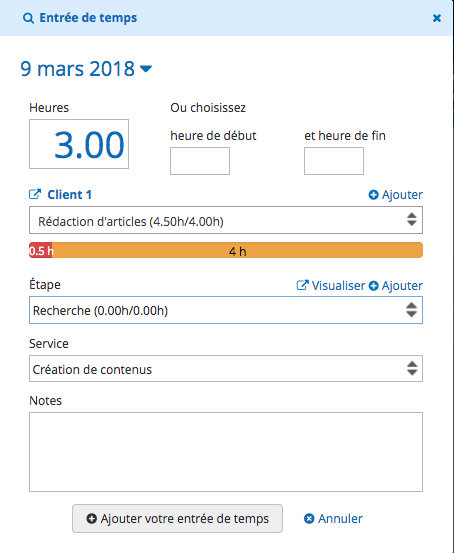Image resolution: width=454 pixels, height=553 pixels.
Task: Click the plus icon on the submit button
Action: [92, 519]
